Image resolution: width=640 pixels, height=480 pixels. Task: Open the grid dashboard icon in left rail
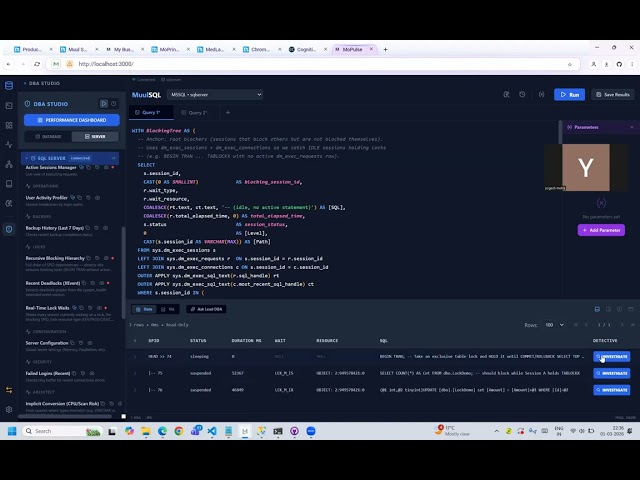[x=9, y=125]
